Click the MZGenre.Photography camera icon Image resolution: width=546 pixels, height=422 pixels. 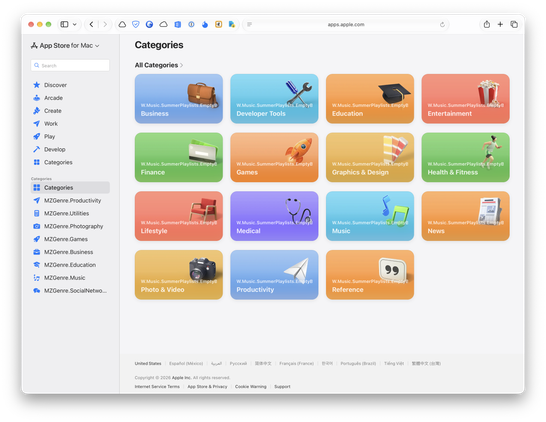coord(37,226)
